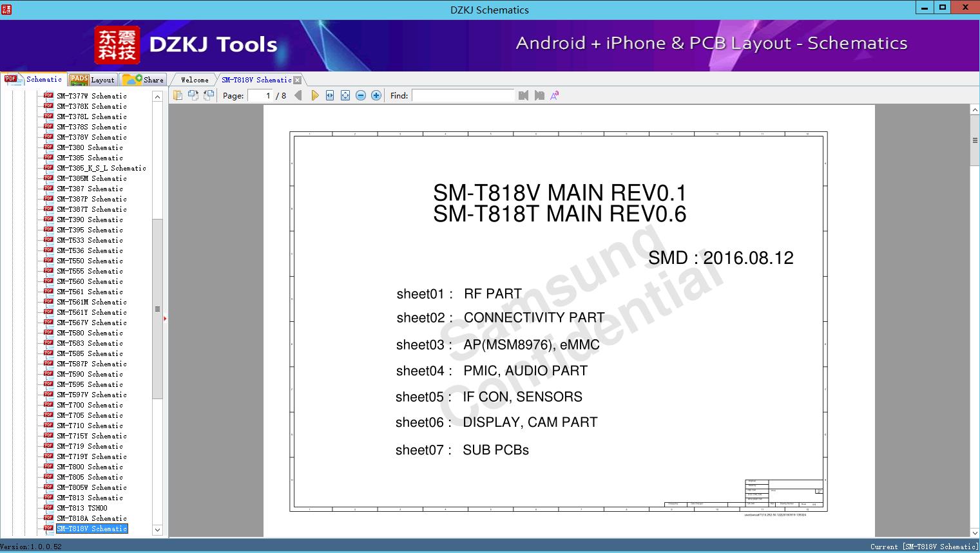980x553 pixels.
Task: Open SM-T813 TSHOO entry in the tree
Action: click(82, 508)
